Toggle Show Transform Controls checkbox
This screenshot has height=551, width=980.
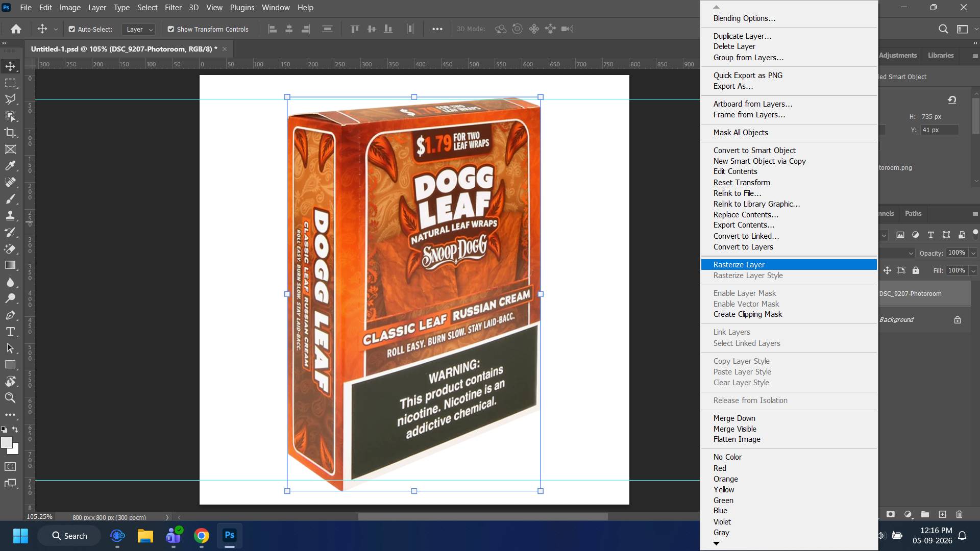171,29
